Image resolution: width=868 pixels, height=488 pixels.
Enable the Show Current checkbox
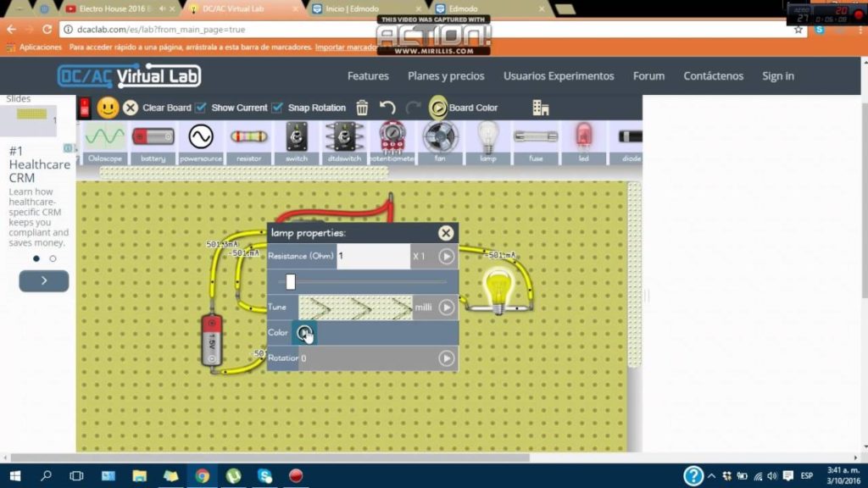[x=201, y=108]
